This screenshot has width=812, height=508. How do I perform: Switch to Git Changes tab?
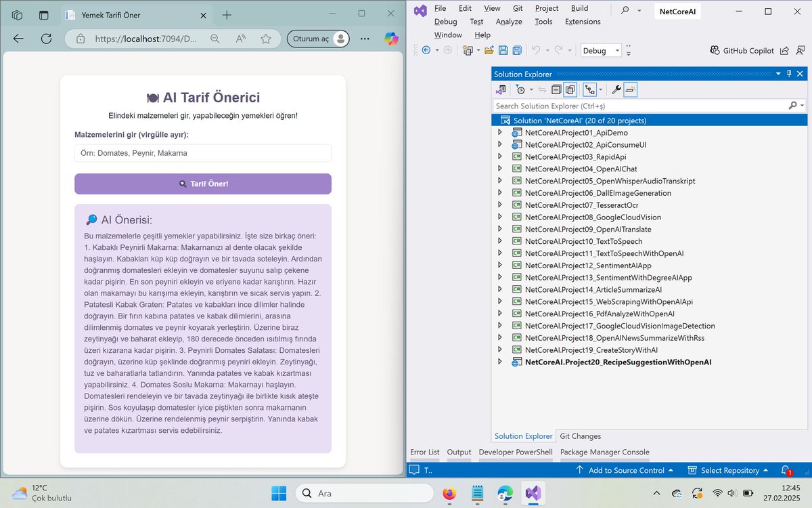[581, 436]
